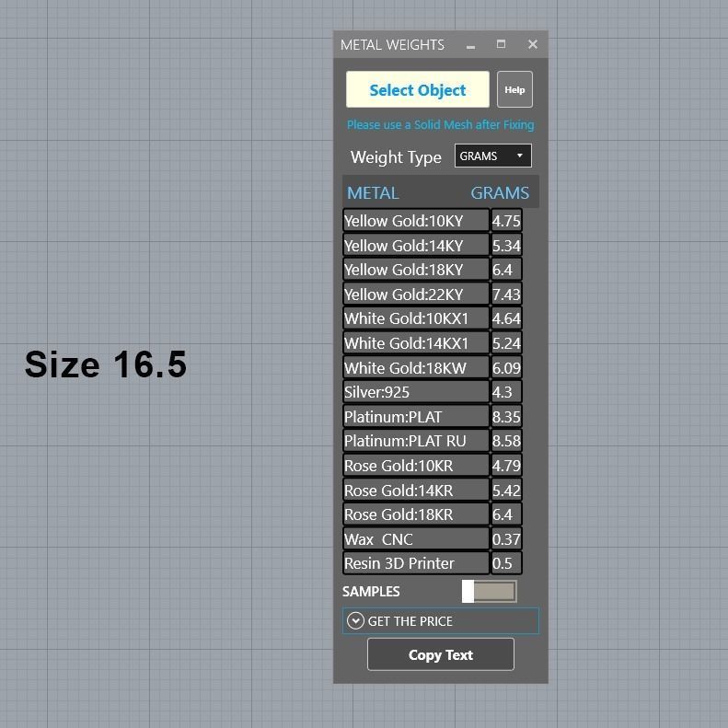Click the METAL column header
Viewport: 728px width, 728px height.
[x=373, y=192]
